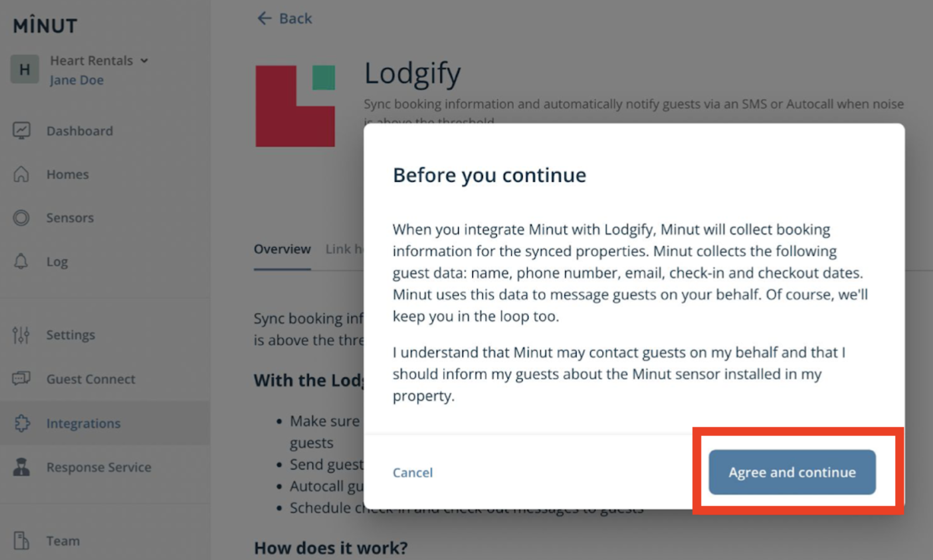Expand the Heart Rentals account dropdown
The height and width of the screenshot is (560, 933).
click(144, 61)
